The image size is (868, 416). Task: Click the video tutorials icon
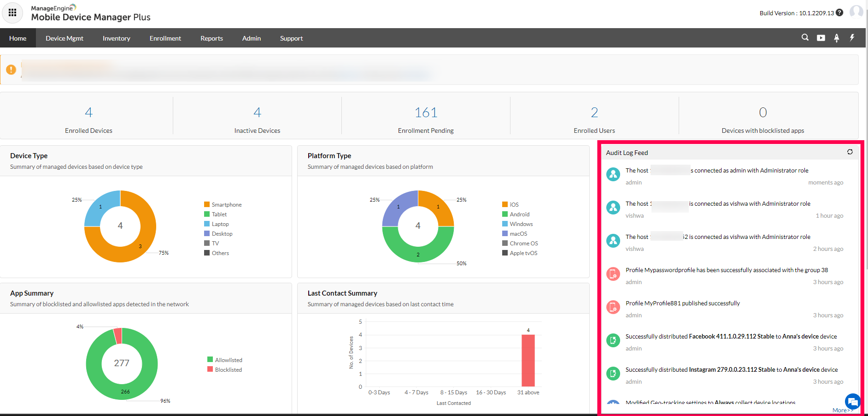pos(821,38)
